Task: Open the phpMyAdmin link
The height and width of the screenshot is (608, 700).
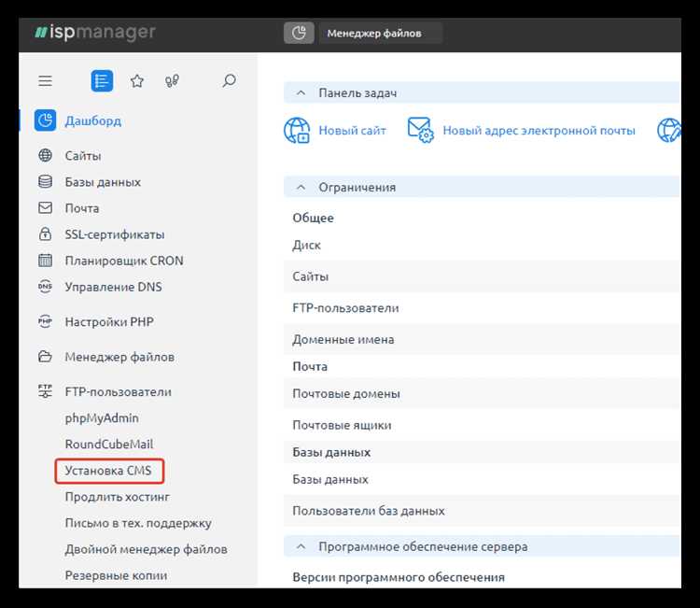Action: click(102, 418)
